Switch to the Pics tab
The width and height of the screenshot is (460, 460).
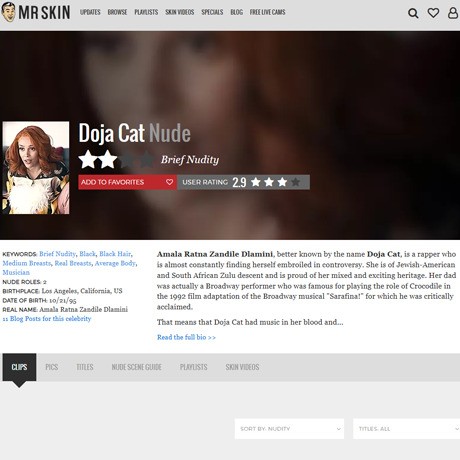click(52, 367)
